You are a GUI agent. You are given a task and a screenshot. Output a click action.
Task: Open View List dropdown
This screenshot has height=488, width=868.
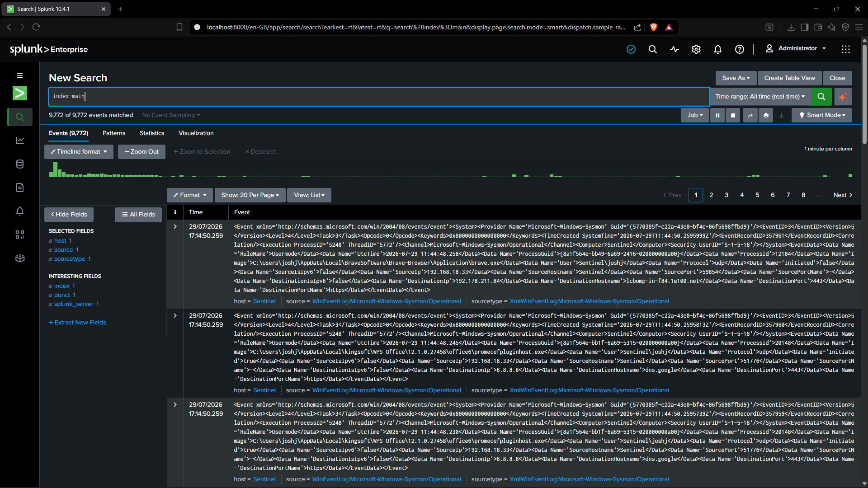309,195
